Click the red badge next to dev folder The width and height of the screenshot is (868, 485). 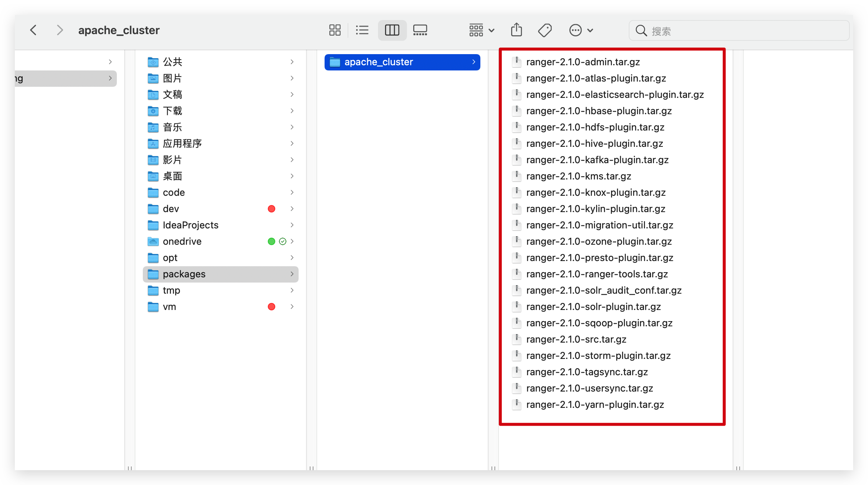point(272,209)
